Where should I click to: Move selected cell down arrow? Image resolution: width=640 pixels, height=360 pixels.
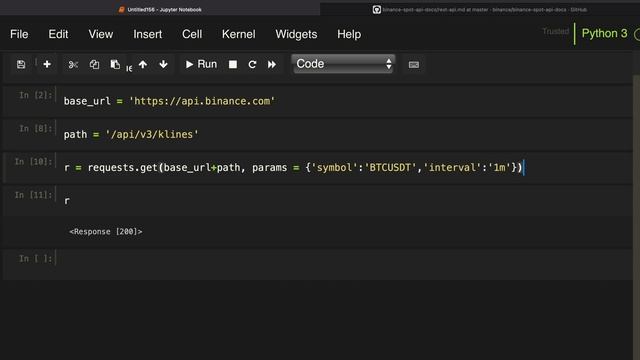(163, 64)
